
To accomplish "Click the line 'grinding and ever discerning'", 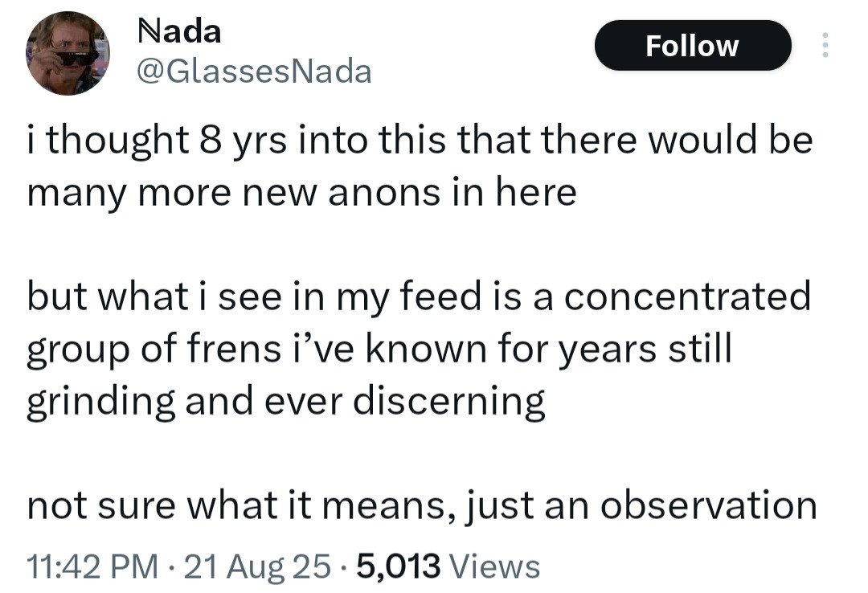I will tap(286, 401).
